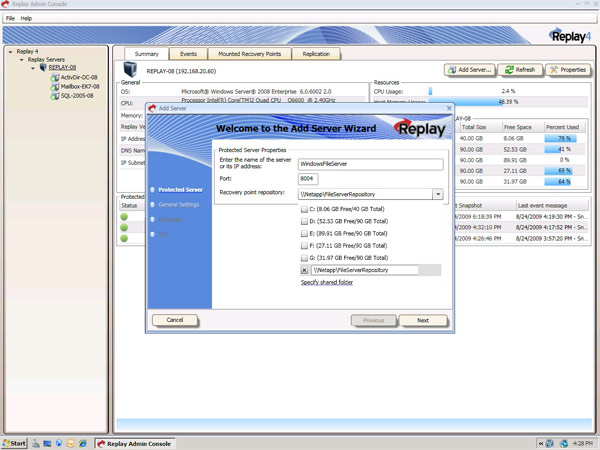The width and height of the screenshot is (600, 450).
Task: Check the G: drive repository checkbox
Action: 305,258
